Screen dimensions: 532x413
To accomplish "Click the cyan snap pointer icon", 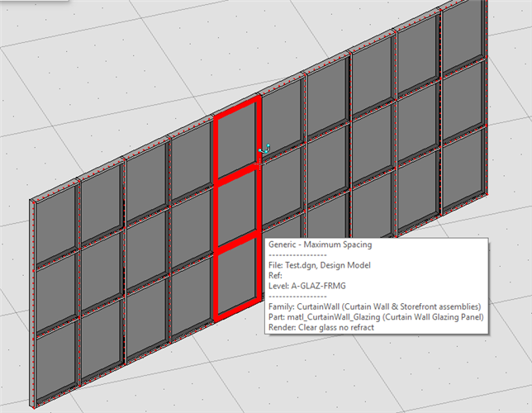I will coord(264,149).
